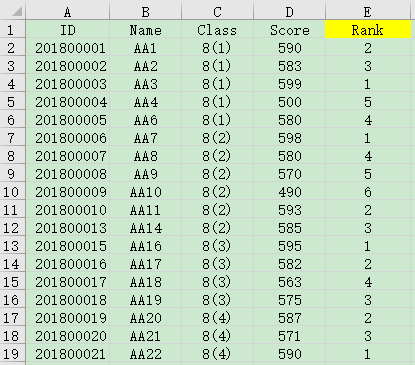Click name cell AA11
This screenshot has height=365, width=415.
click(x=146, y=210)
